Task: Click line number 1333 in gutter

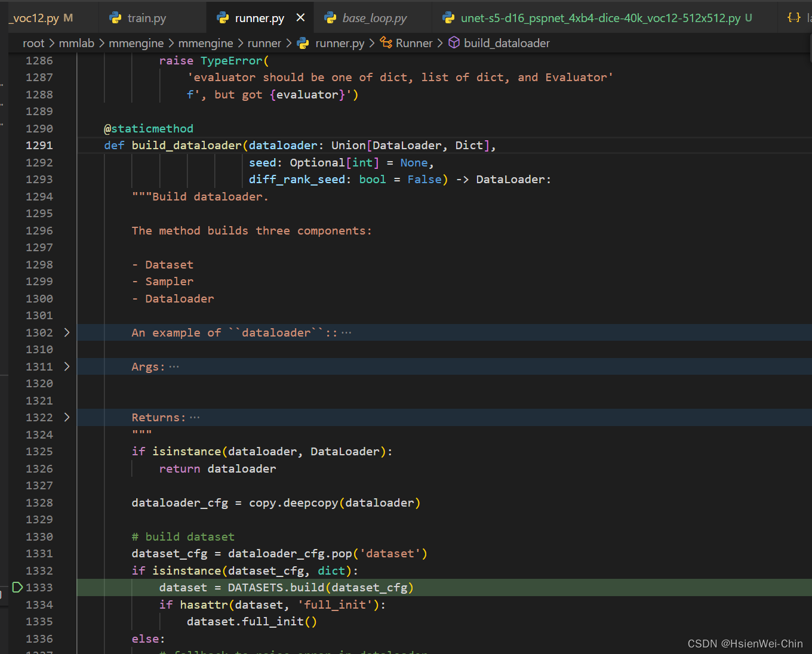Action: (39, 588)
